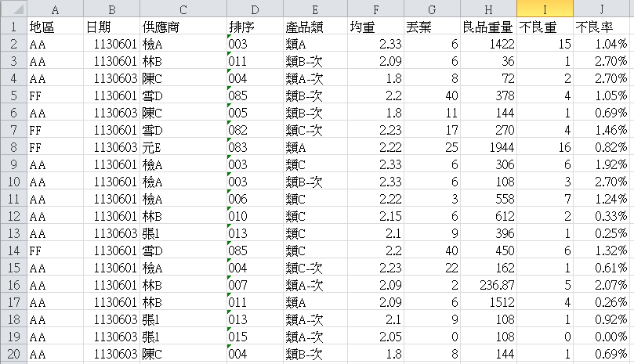Click 良品重量 cell 396

pyautogui.click(x=488, y=233)
